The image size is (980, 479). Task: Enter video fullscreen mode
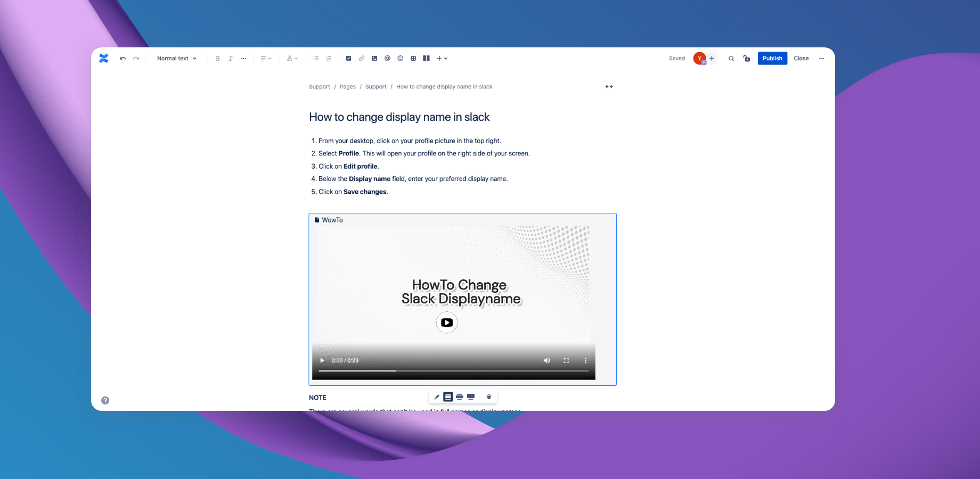click(x=566, y=360)
